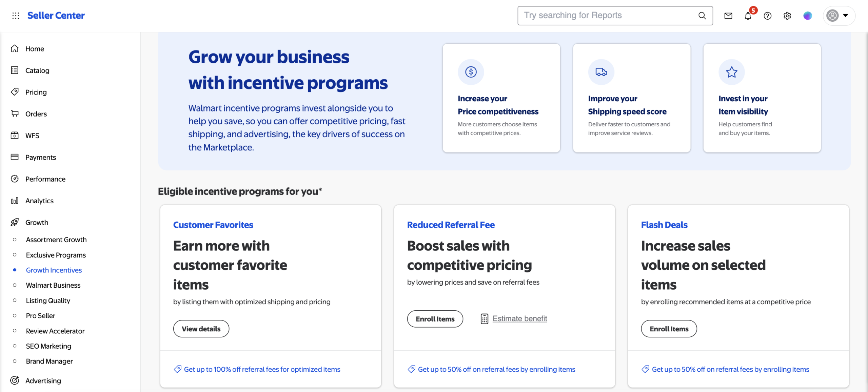This screenshot has width=868, height=392.
Task: Click the Catalog sidebar icon
Action: pyautogui.click(x=15, y=70)
